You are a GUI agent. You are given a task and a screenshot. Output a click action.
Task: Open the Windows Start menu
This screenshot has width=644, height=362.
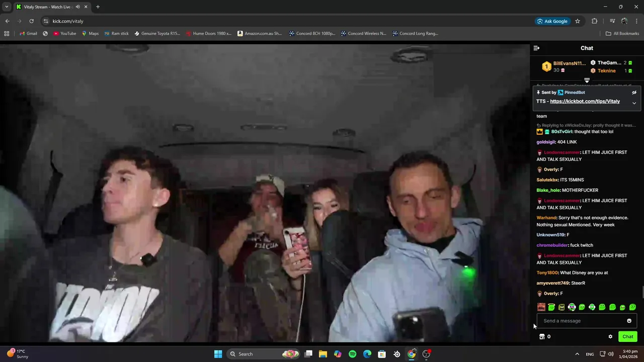click(218, 354)
